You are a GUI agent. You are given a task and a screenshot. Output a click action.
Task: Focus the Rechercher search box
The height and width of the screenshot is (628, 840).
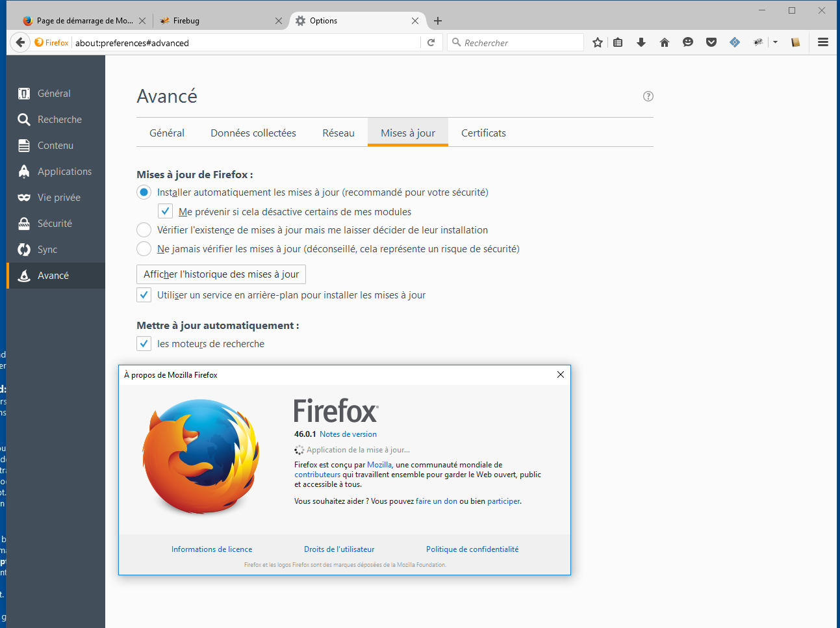516,43
